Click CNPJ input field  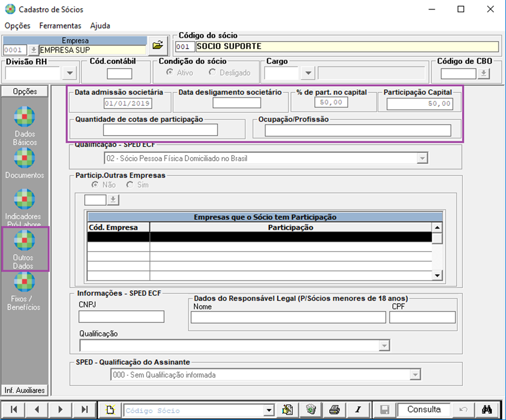[121, 316]
